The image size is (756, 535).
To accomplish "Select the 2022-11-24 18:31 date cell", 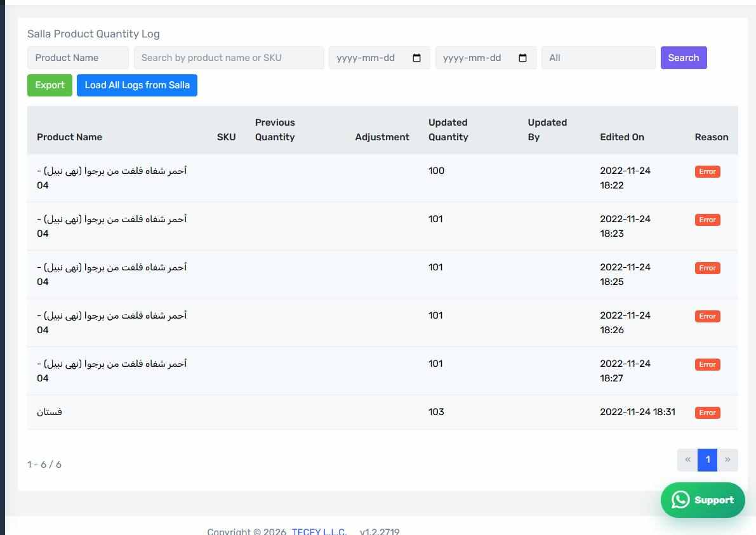I will click(x=637, y=412).
